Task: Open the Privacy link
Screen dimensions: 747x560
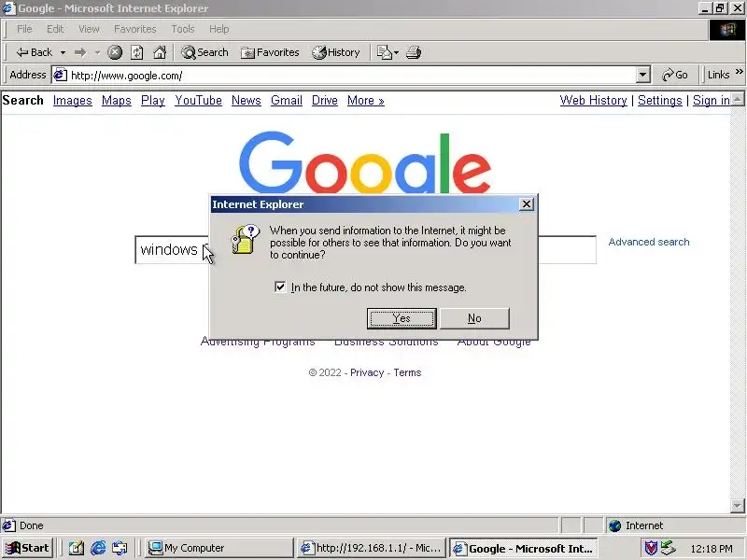Action: coord(367,372)
